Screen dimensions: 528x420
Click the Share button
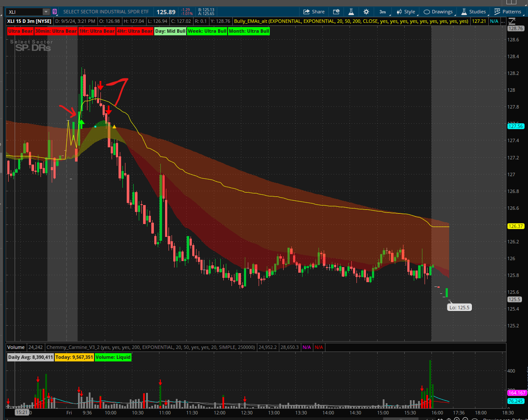[x=314, y=12]
